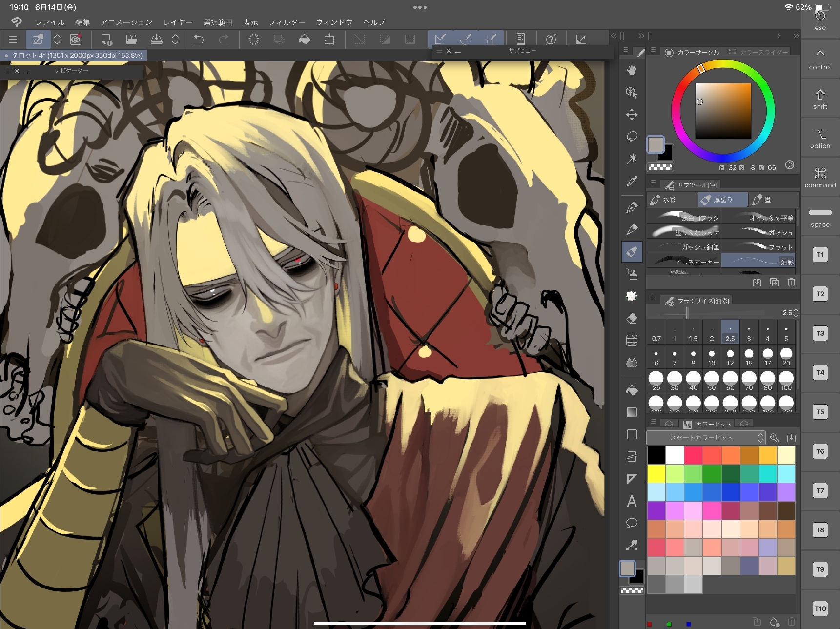Open the スタートカラーセット dropdown
Viewport: 840px width, 629px height.
tap(705, 438)
